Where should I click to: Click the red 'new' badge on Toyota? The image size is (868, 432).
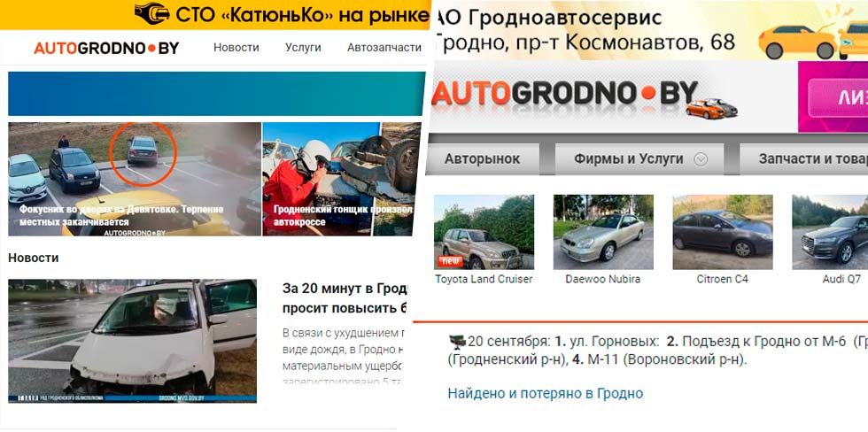click(450, 260)
